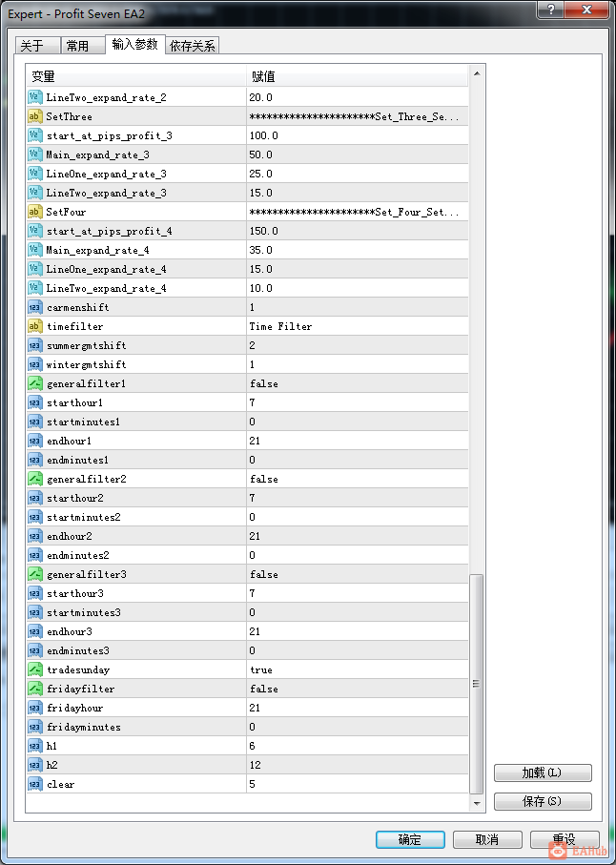This screenshot has height=865, width=616.
Task: Click the string icon next to SetThree
Action: pyautogui.click(x=34, y=116)
